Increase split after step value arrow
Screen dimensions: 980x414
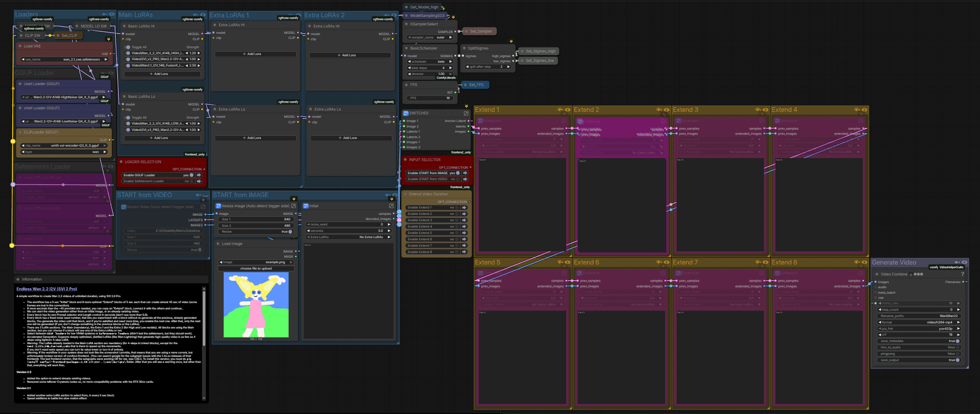[508, 66]
